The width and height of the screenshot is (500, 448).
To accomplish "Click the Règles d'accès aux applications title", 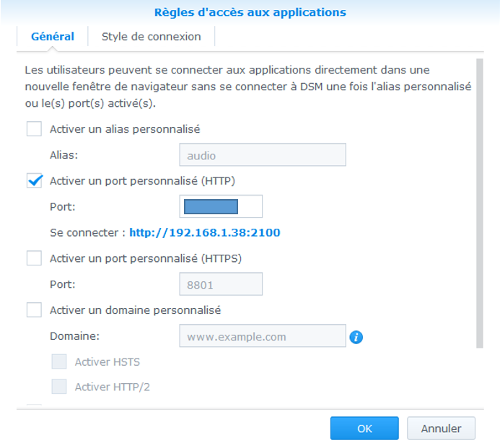I will pos(250,12).
